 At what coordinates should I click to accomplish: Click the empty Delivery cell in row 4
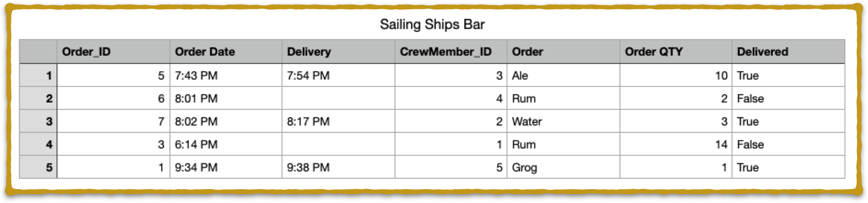click(338, 144)
